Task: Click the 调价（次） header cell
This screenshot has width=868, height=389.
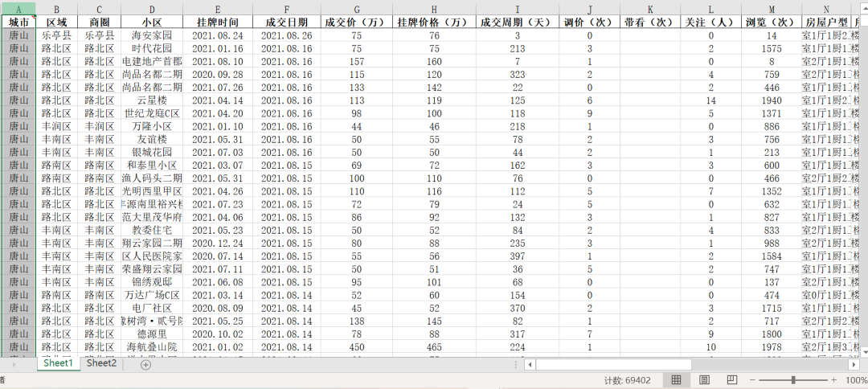Action: click(589, 23)
